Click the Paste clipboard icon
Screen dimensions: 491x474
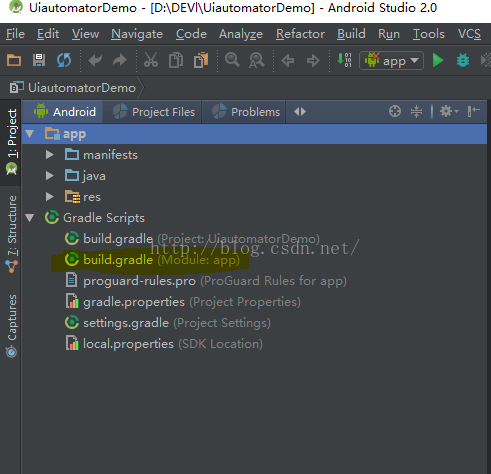(x=201, y=60)
